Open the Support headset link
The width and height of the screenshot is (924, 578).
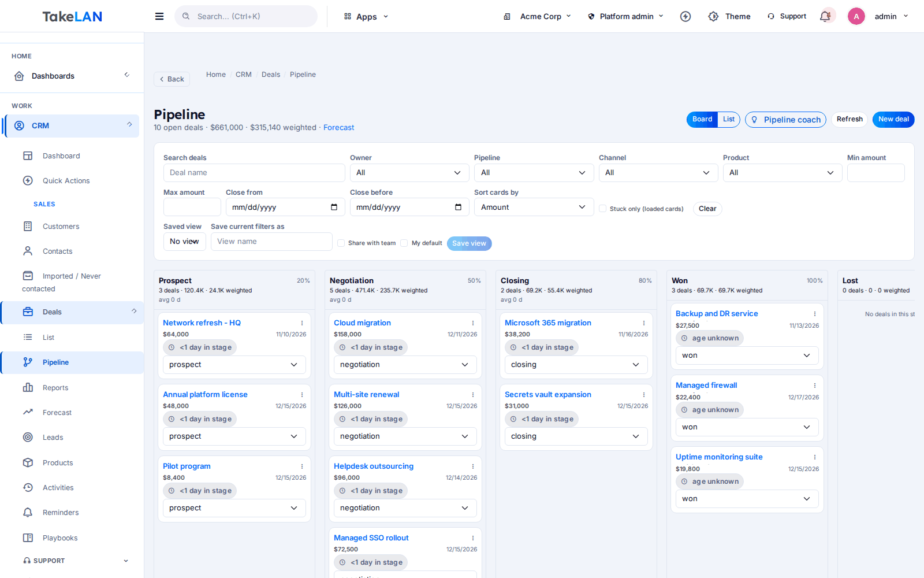[787, 16]
